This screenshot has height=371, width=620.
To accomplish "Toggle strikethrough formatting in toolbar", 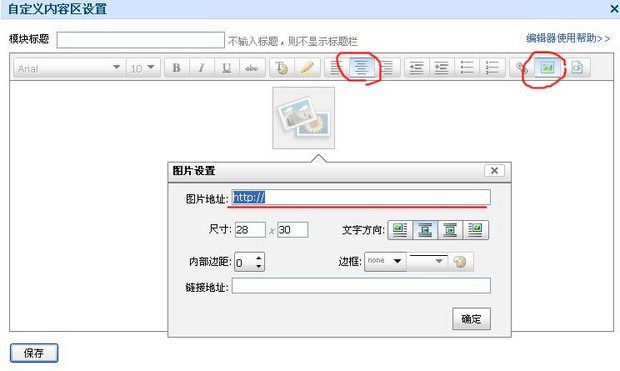I will 251,68.
